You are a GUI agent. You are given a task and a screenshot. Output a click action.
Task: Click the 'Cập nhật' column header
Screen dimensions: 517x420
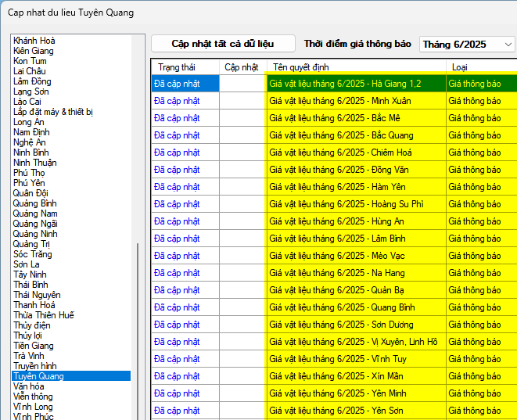point(242,67)
